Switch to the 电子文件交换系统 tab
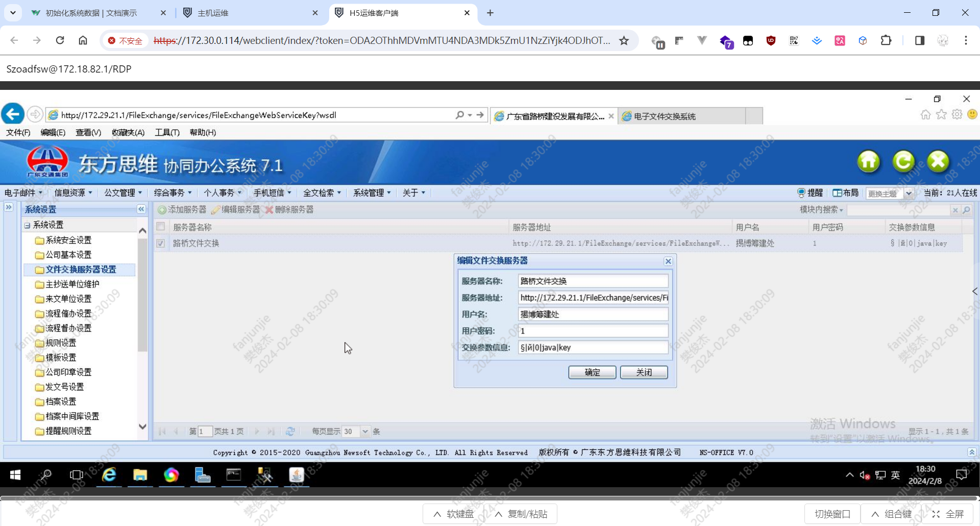This screenshot has height=526, width=980. [x=682, y=116]
